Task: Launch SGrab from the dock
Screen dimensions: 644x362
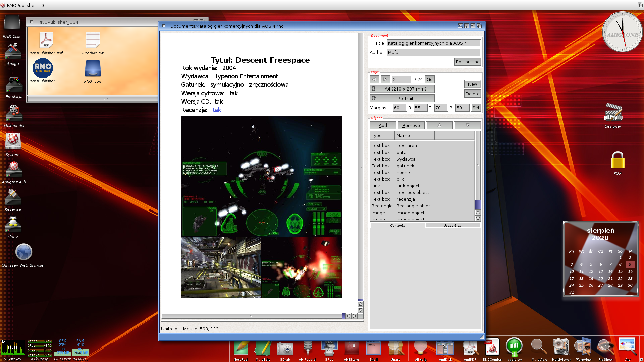Action: (x=285, y=349)
